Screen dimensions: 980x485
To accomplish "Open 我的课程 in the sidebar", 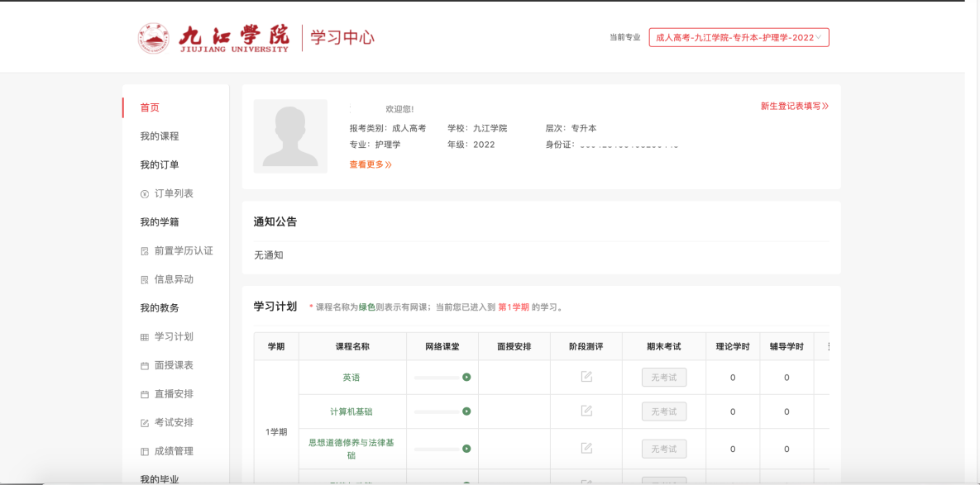I will 160,136.
